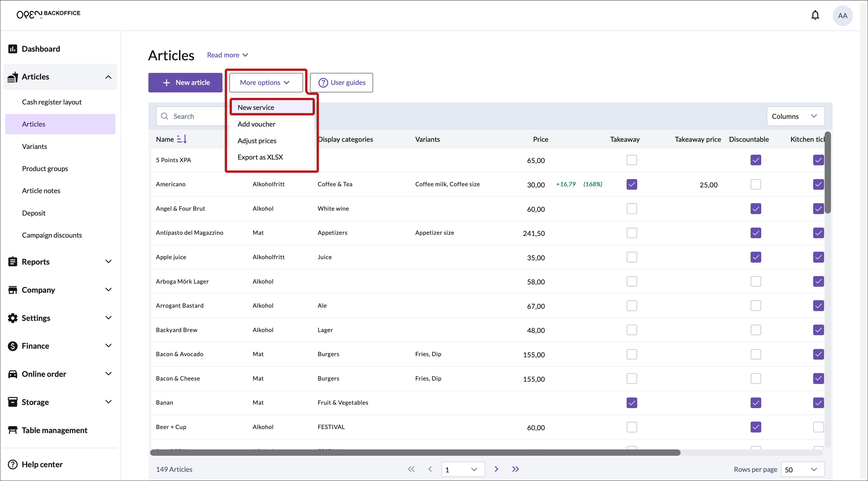Open the Columns dropdown

tap(795, 116)
